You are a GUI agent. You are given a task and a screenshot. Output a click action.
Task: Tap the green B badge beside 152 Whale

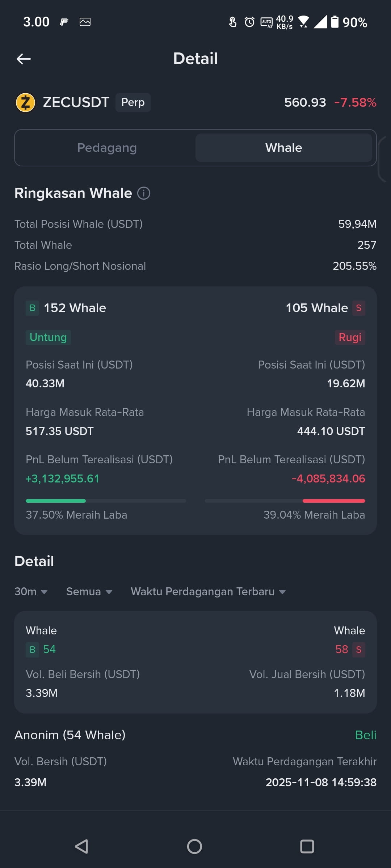pos(32,308)
